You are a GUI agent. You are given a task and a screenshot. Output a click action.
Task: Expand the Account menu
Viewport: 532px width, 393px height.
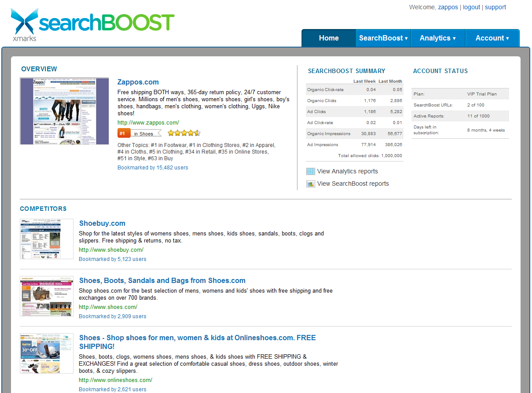point(492,38)
